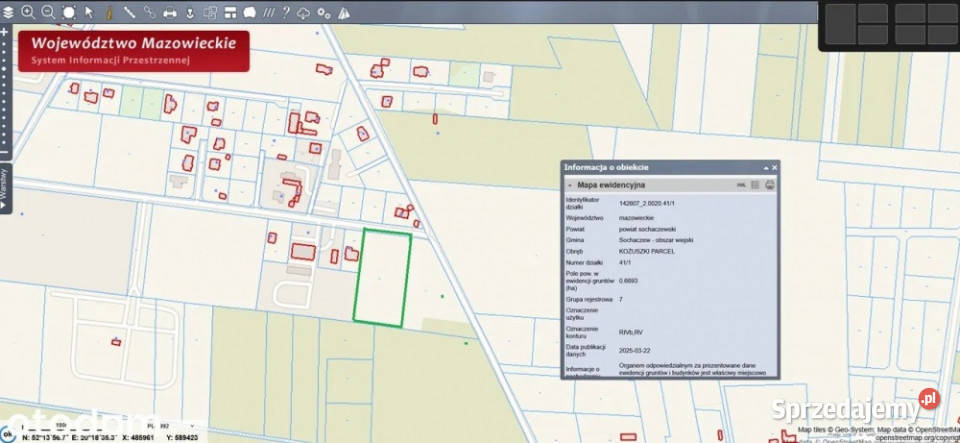The height and width of the screenshot is (443, 960).
Task: Print the Mapa ewidencyjna object info
Action: tap(770, 185)
